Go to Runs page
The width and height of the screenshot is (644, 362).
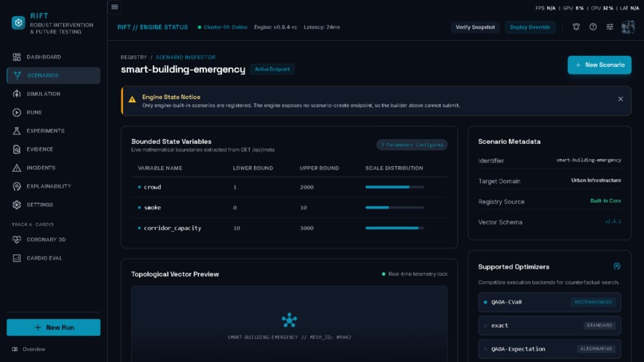54,113
